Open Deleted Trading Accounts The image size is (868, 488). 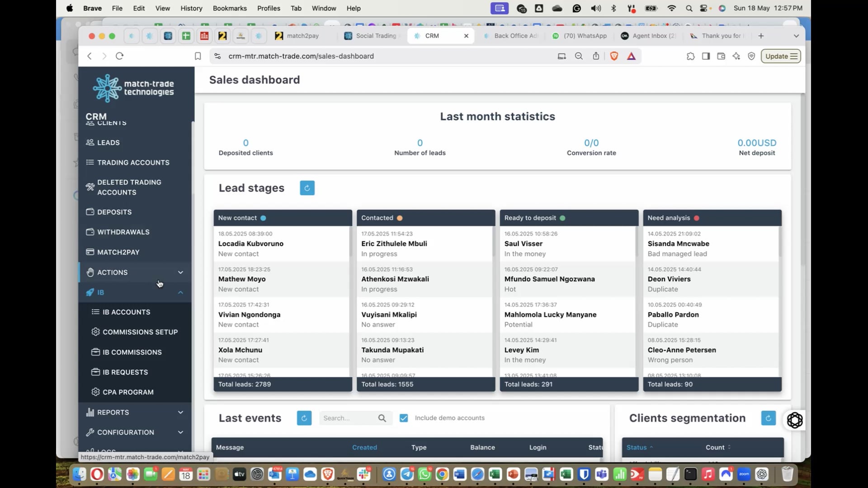pos(129,187)
